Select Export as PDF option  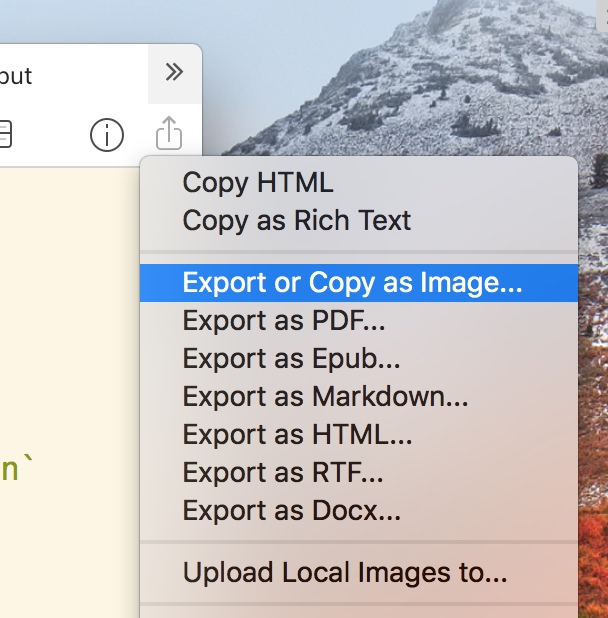point(284,321)
